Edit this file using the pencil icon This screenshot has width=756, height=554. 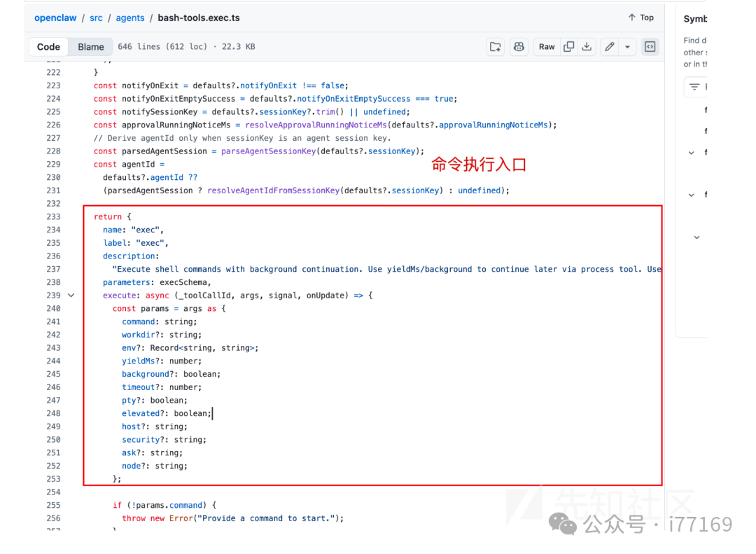(608, 46)
